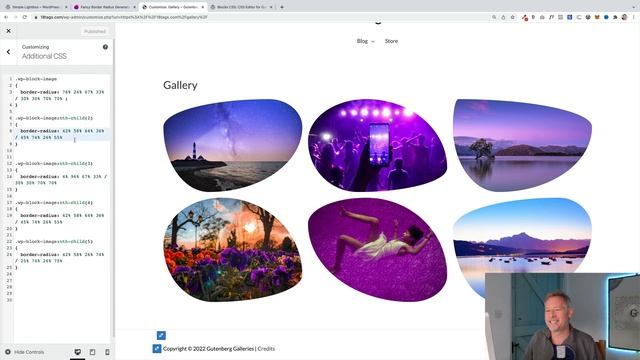This screenshot has height=360, width=640.
Task: Bookmark this page with the star icon
Action: pos(513,17)
